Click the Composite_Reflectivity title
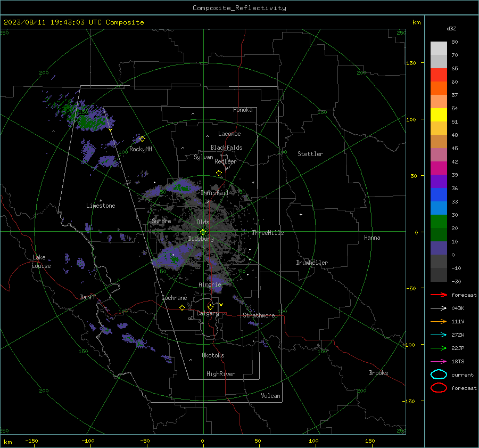This screenshot has height=448, width=479. 240,8
